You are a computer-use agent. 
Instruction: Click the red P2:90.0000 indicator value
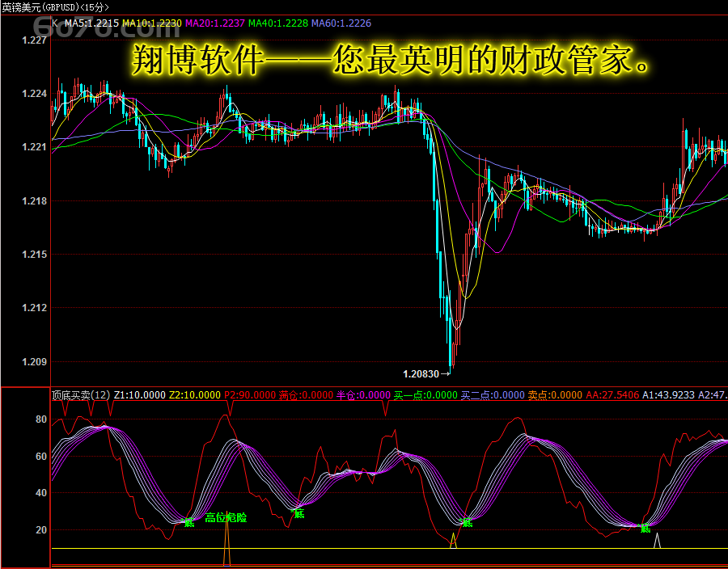[250, 395]
